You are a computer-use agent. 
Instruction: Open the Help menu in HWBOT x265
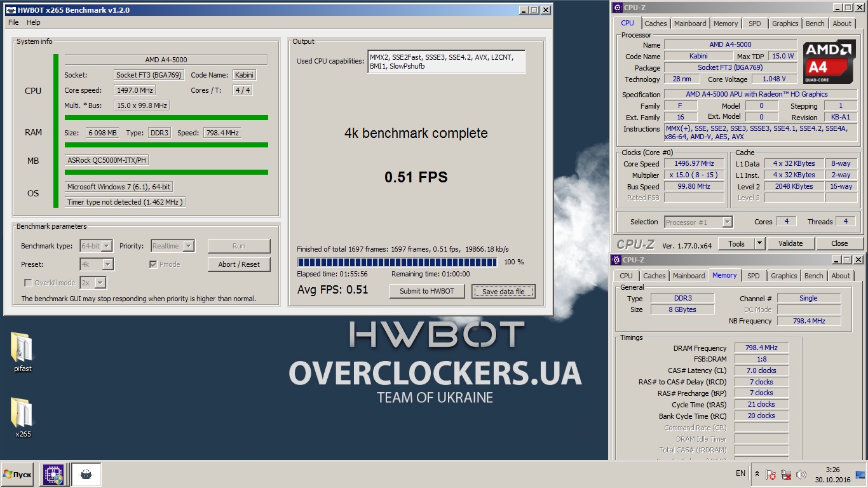click(x=34, y=22)
